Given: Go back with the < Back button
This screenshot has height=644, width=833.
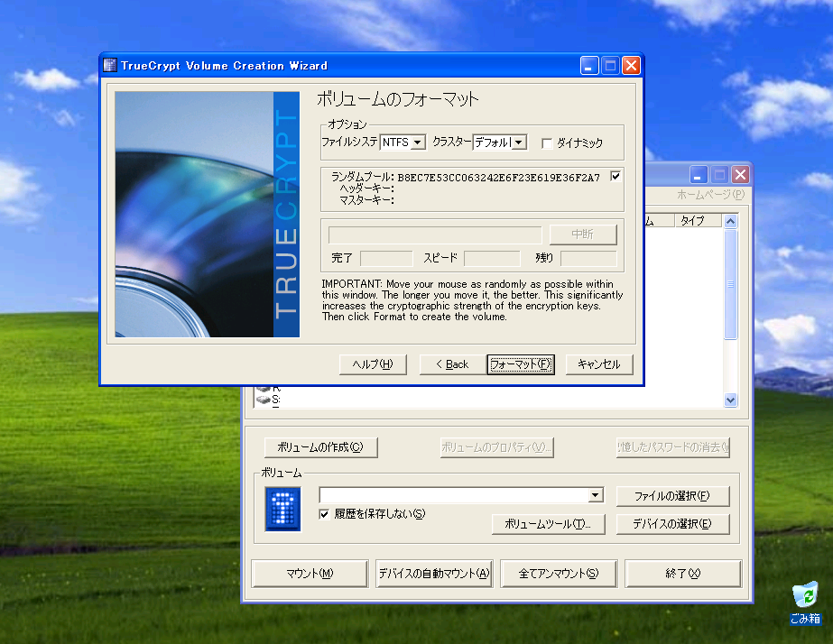Looking at the screenshot, I should click(453, 364).
